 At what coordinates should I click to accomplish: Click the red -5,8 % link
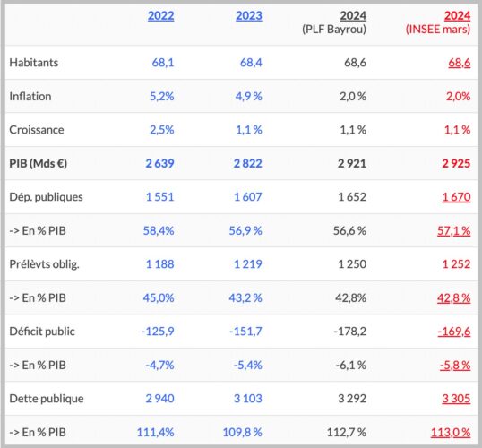pyautogui.click(x=455, y=365)
